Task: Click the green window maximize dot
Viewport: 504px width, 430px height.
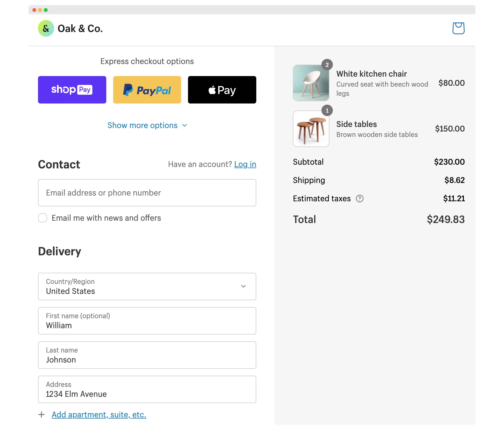Action: point(46,10)
